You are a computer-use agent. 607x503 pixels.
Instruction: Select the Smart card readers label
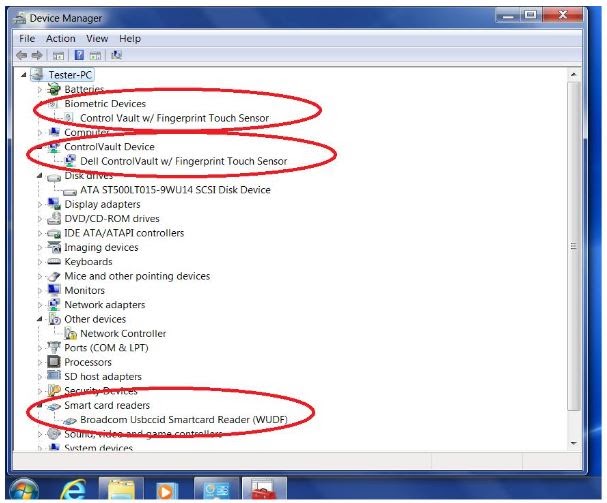pyautogui.click(x=107, y=405)
